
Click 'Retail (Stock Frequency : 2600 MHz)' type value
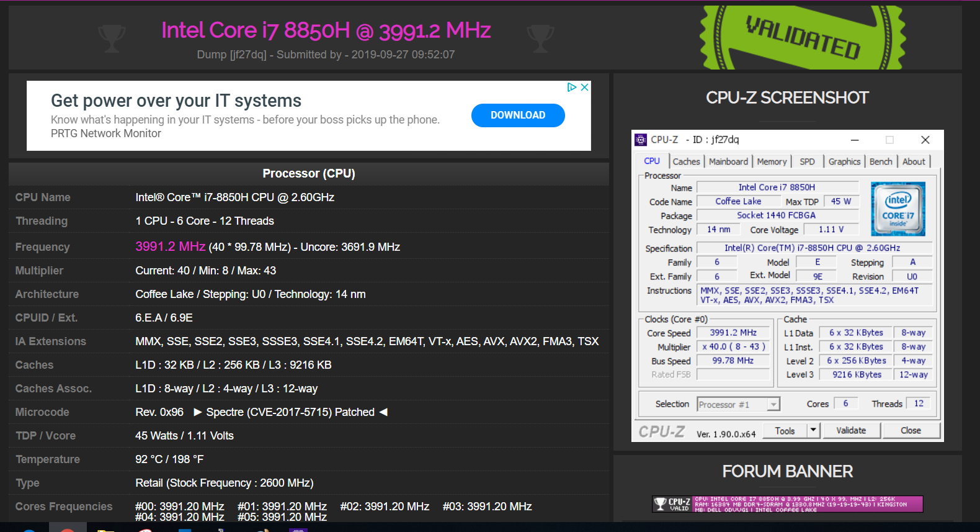225,483
